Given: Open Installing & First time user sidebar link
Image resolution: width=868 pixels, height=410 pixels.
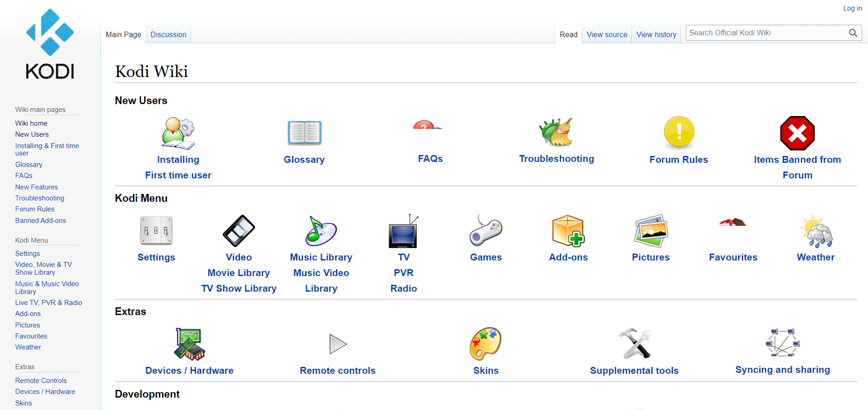Looking at the screenshot, I should 47,149.
